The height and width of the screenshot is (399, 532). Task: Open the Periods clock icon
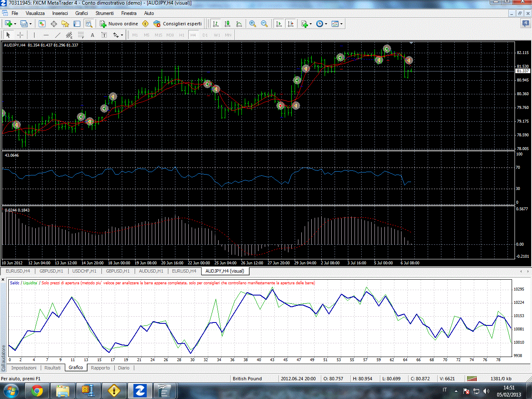pyautogui.click(x=320, y=24)
